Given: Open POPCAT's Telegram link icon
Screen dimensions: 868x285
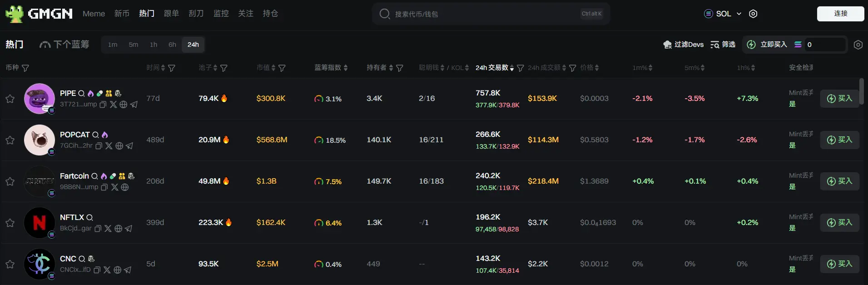Looking at the screenshot, I should pos(129,146).
